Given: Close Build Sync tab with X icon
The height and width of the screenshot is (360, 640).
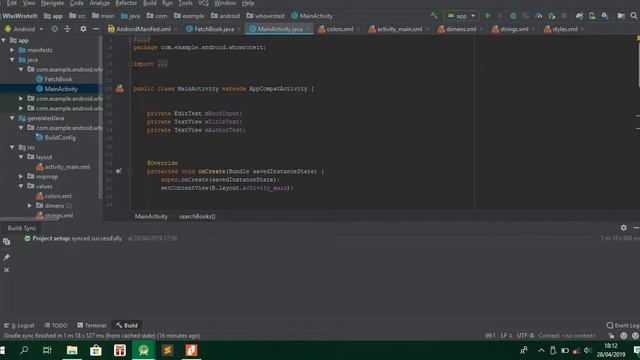Looking at the screenshot, I should coord(7,270).
